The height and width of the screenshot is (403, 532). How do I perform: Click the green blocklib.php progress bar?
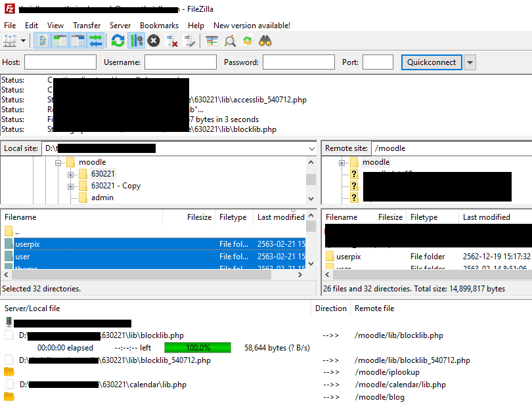pyautogui.click(x=197, y=347)
